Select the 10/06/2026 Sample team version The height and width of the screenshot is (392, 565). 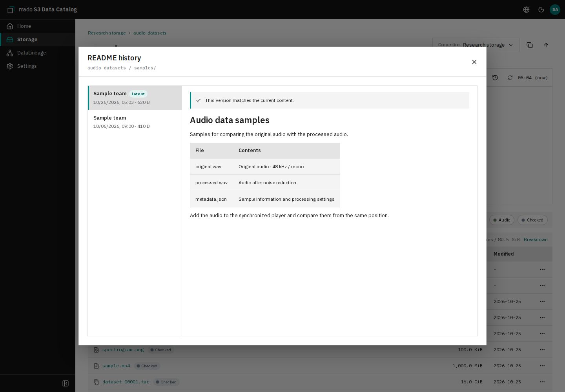[x=135, y=122]
